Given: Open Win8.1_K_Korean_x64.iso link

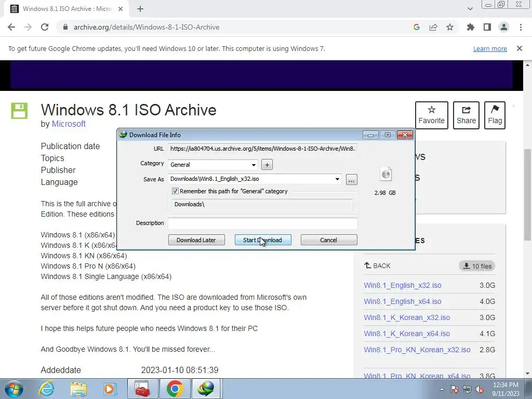Looking at the screenshot, I should click(407, 334).
